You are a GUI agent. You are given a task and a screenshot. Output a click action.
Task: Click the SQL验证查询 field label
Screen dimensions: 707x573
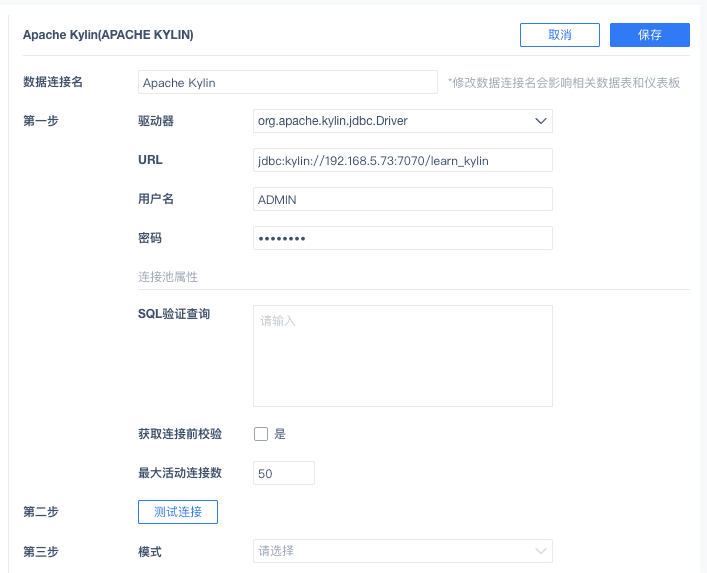pyautogui.click(x=174, y=314)
